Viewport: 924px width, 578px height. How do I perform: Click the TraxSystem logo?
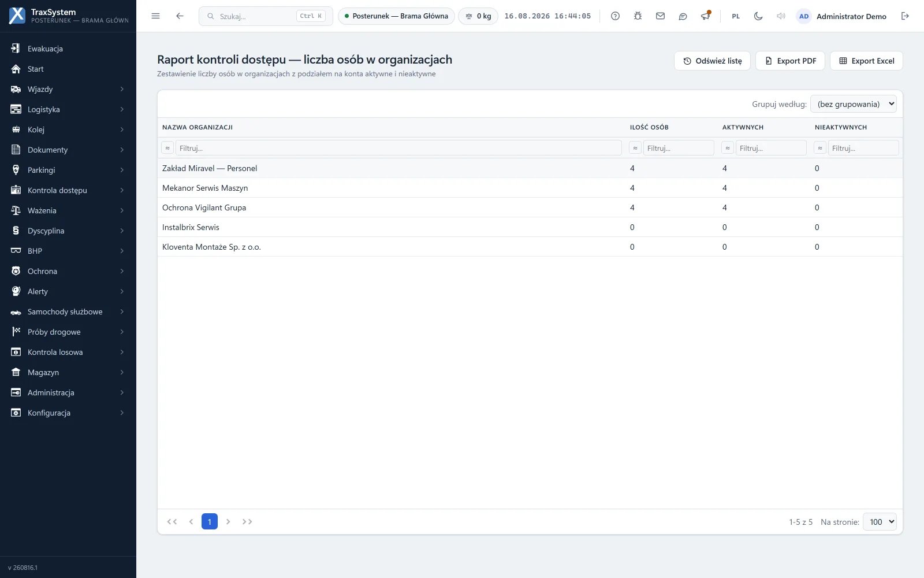pos(17,16)
